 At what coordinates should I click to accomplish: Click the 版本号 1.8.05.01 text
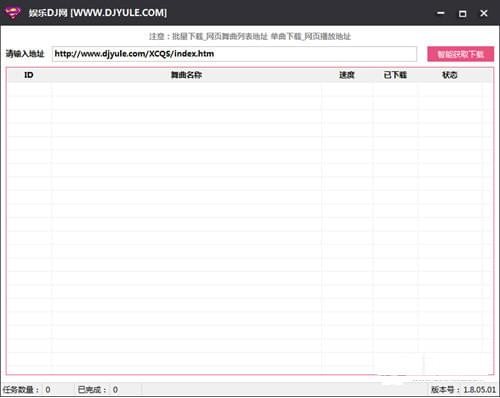click(463, 389)
